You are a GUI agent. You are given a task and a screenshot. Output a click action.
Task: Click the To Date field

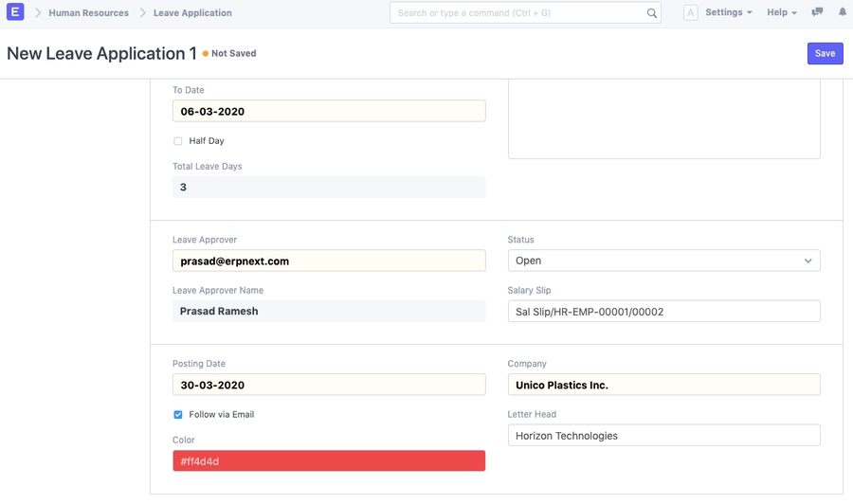point(329,111)
